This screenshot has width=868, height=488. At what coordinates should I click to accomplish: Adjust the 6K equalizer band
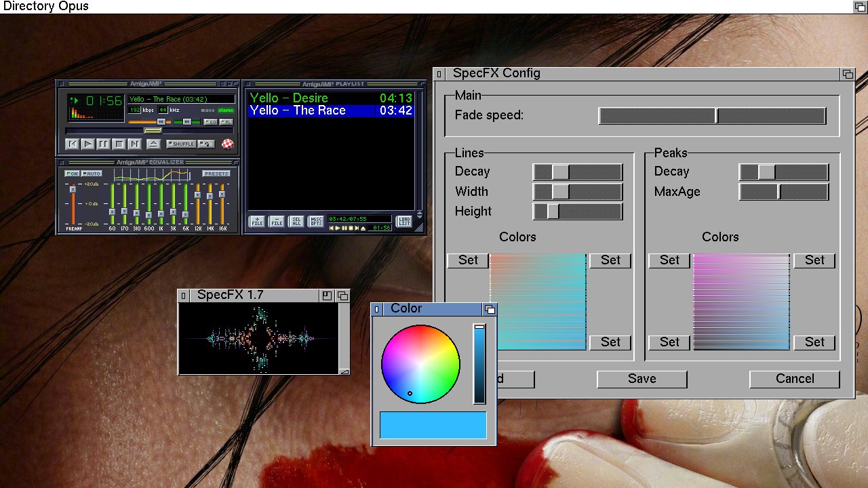[185, 203]
